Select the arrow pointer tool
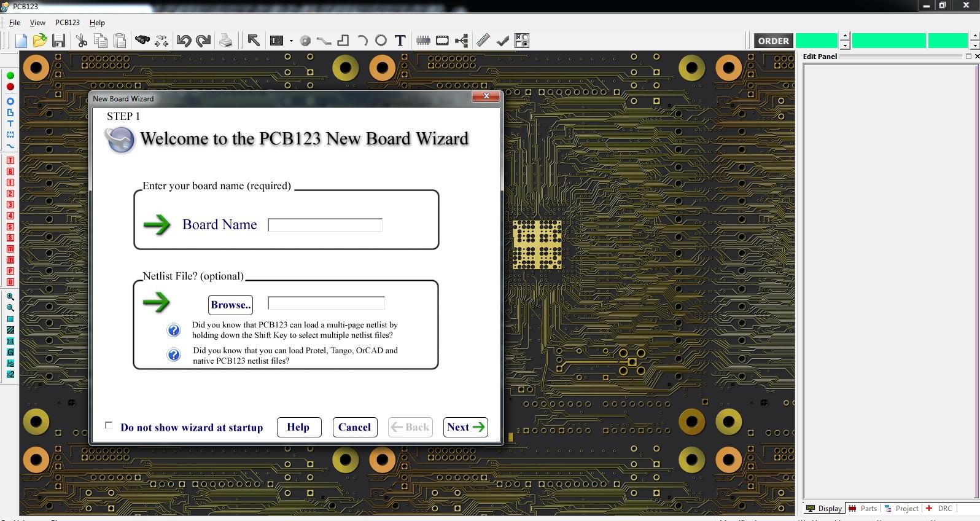Image resolution: width=980 pixels, height=521 pixels. 254,41
